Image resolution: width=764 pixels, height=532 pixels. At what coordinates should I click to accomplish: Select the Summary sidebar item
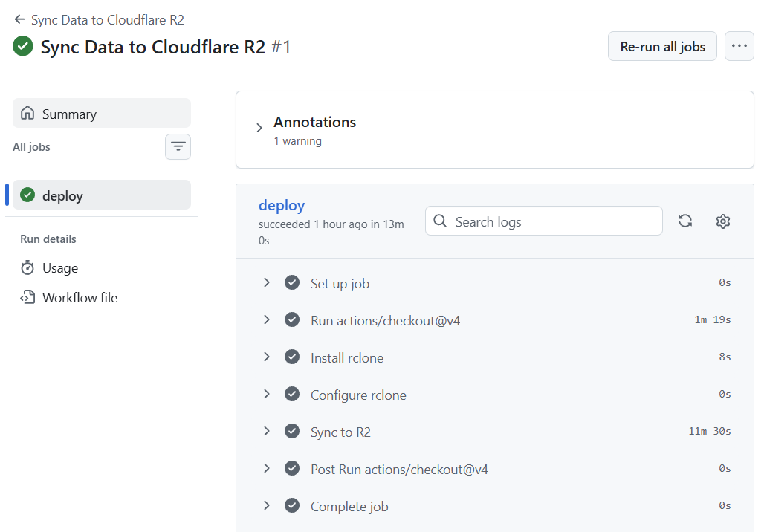tap(102, 113)
